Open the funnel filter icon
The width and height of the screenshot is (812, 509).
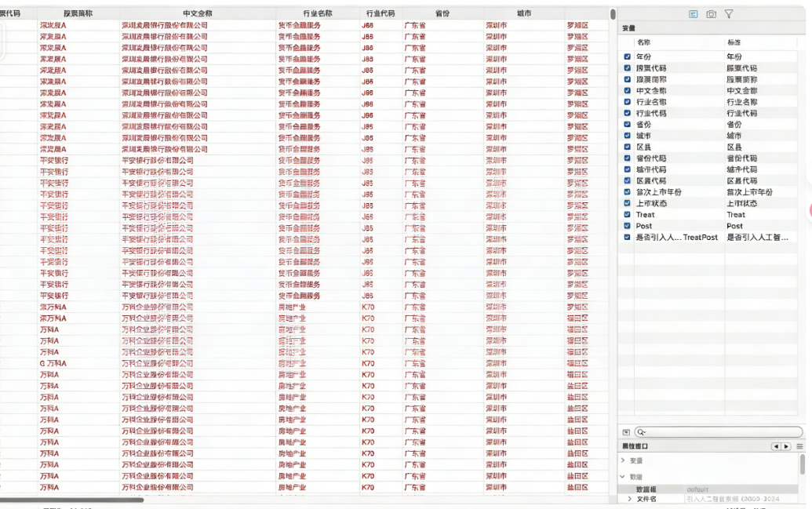pos(729,14)
